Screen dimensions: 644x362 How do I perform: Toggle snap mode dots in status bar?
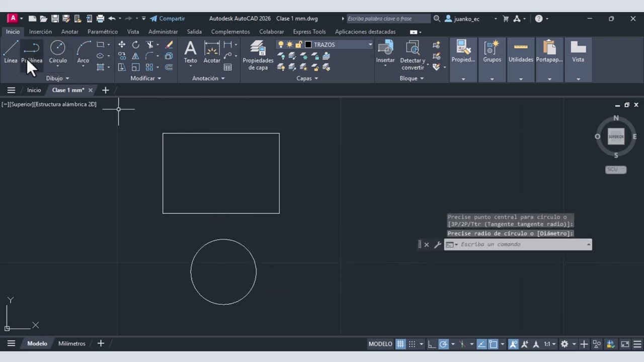[x=412, y=344]
